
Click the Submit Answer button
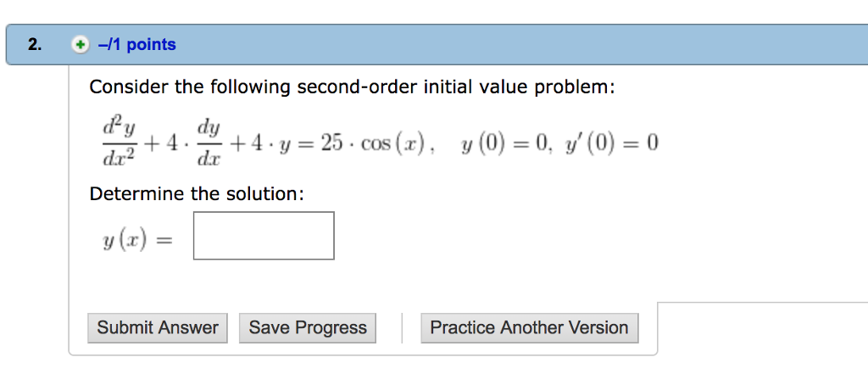[157, 328]
